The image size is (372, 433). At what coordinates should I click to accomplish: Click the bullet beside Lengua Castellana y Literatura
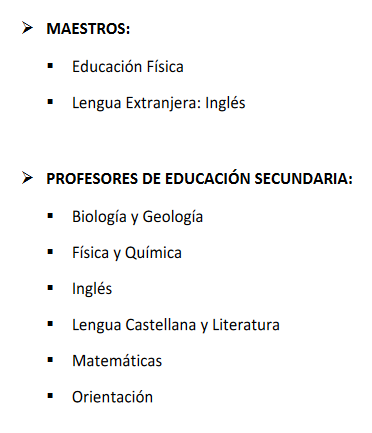click(x=50, y=324)
